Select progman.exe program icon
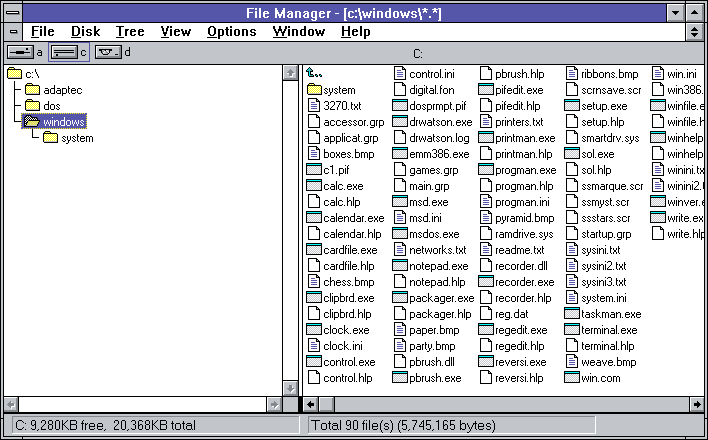The image size is (708, 440). pos(485,169)
